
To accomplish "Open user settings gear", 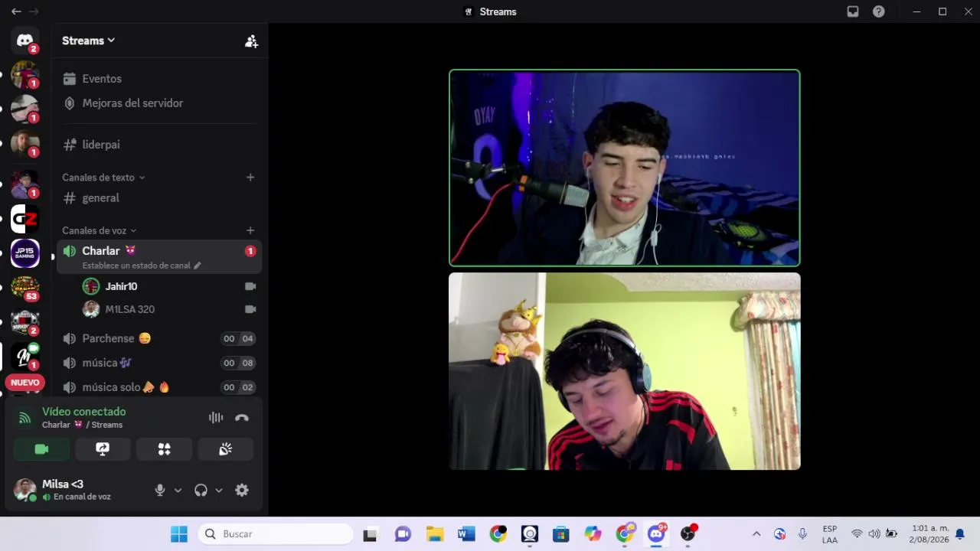I will click(x=242, y=491).
